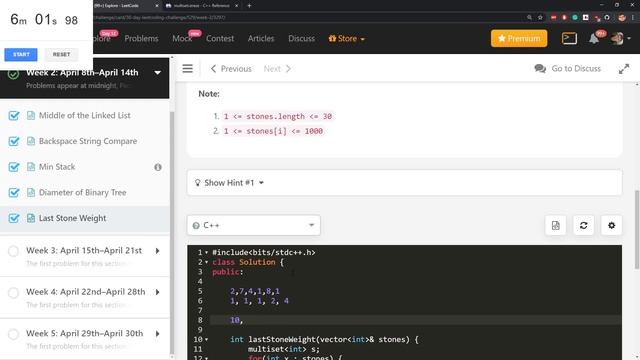Click the Go to Discuss chat bubble icon
This screenshot has width=640, height=360.
[x=540, y=69]
